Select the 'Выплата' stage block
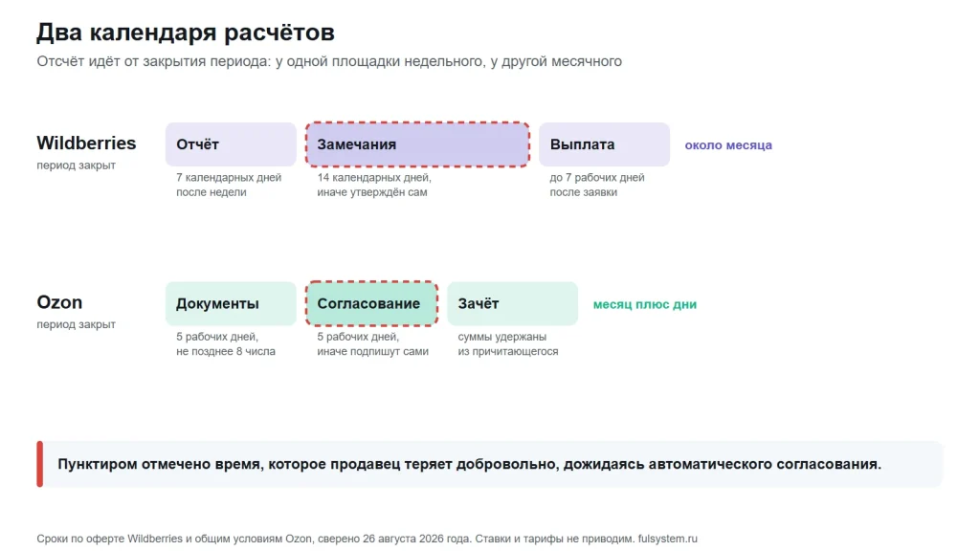The image size is (980, 551). 605,144
